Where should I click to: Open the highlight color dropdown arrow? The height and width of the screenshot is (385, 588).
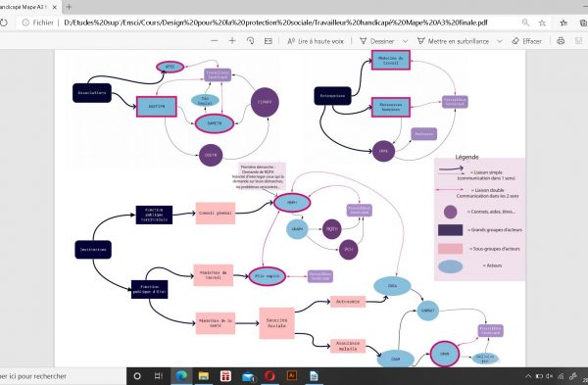[500, 41]
